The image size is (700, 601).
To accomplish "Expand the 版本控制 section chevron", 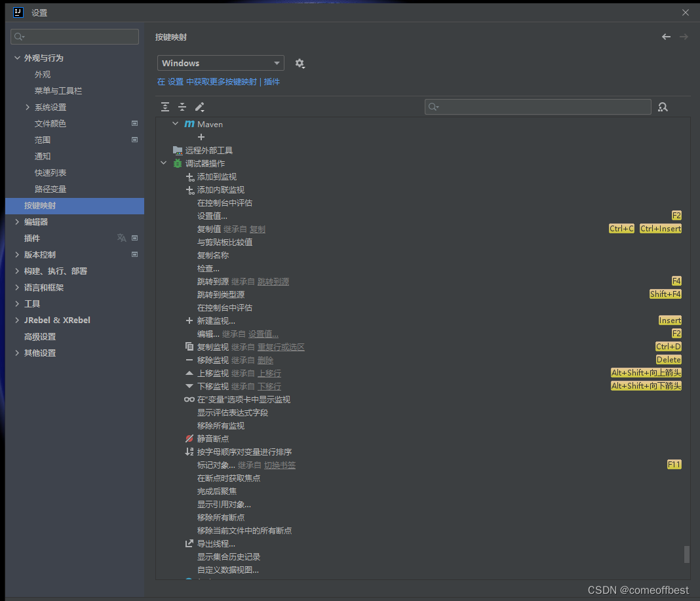I will 17,254.
